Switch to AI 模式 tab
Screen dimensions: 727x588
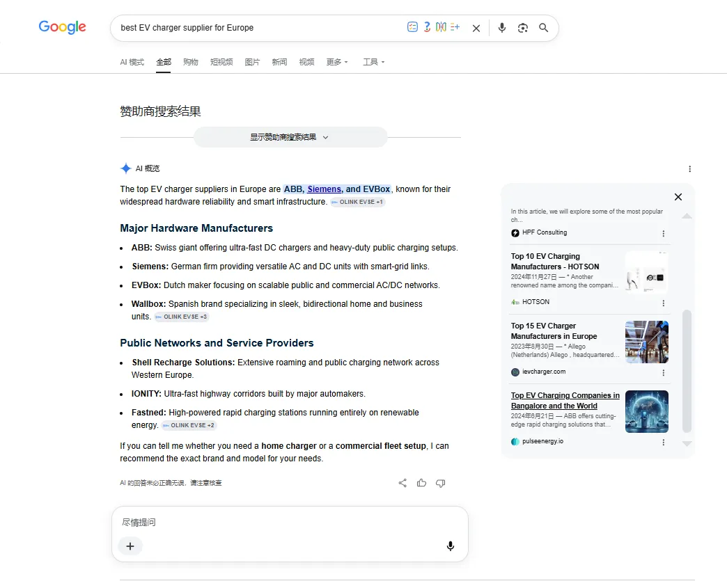point(132,62)
